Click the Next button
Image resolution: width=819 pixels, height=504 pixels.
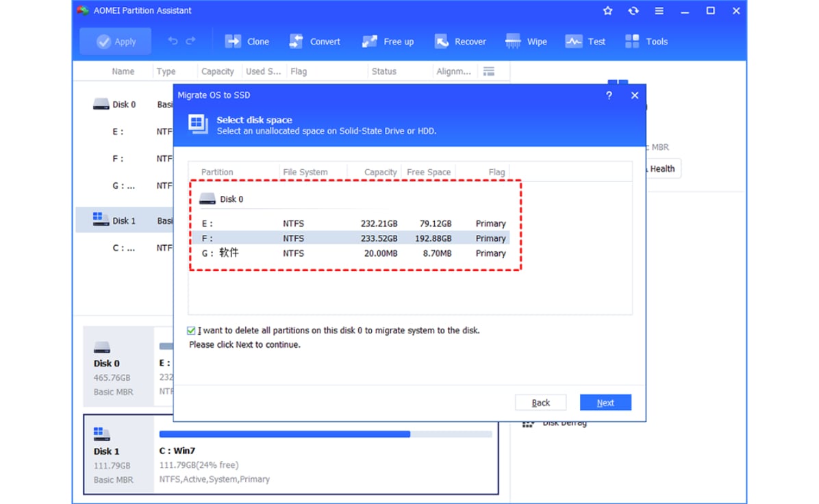tap(605, 403)
